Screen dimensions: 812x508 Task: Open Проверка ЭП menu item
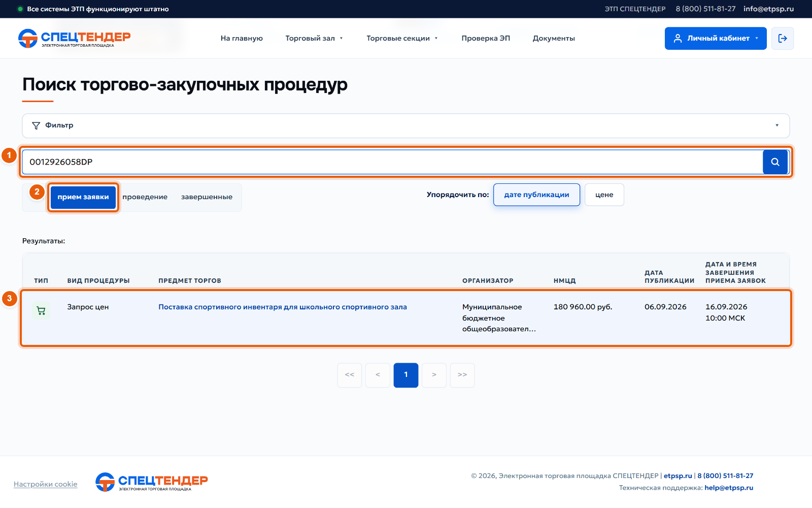pos(486,38)
